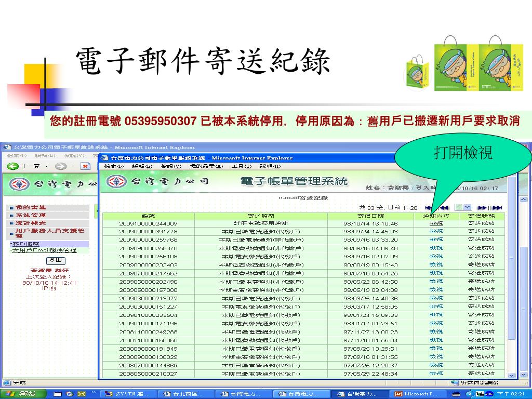Go to previous page with the double-left arrow

[444, 208]
